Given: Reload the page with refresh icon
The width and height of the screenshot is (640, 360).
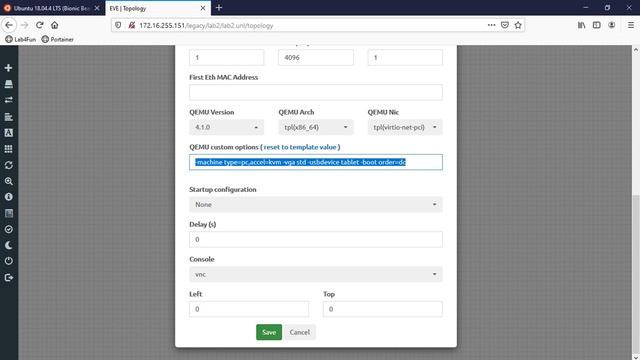Looking at the screenshot, I should pyautogui.click(x=40, y=25).
